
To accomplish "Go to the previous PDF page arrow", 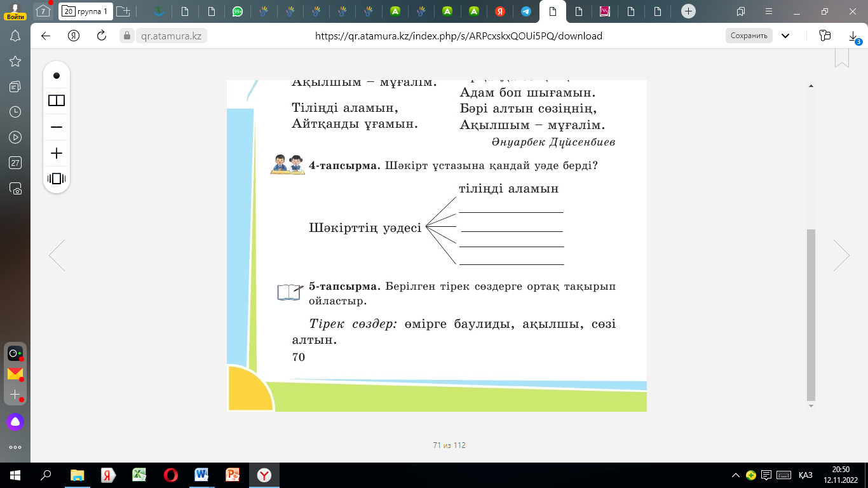I will tap(57, 256).
